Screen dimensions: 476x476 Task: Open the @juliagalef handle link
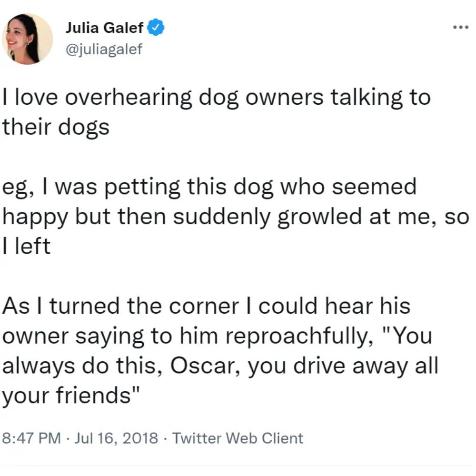pyautogui.click(x=104, y=49)
